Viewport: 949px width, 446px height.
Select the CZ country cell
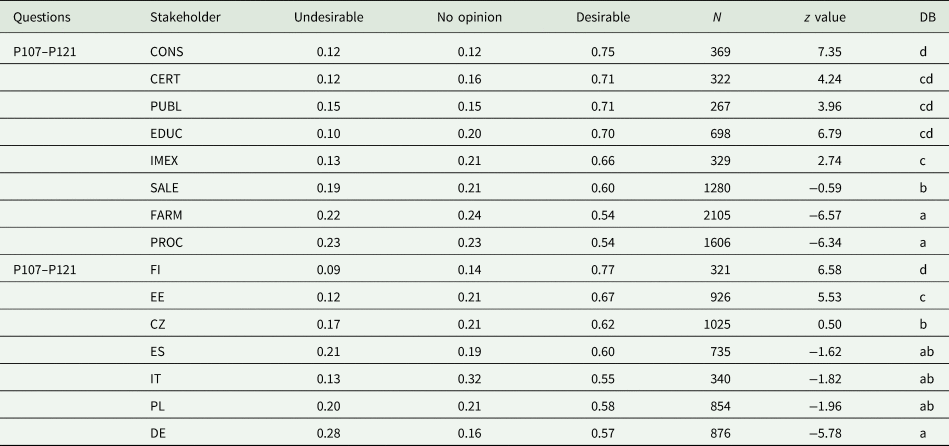(x=158, y=323)
